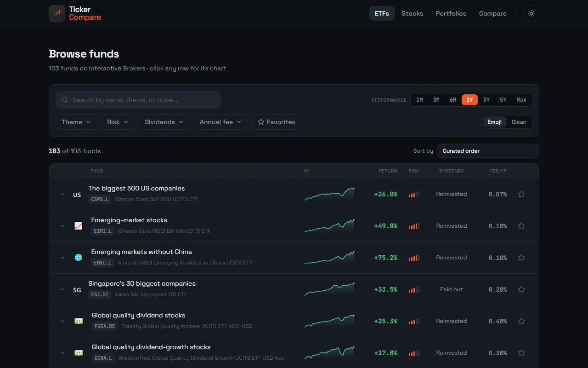This screenshot has height=368, width=588.
Task: Star the EIMI.L fund as favorite
Action: tap(521, 226)
